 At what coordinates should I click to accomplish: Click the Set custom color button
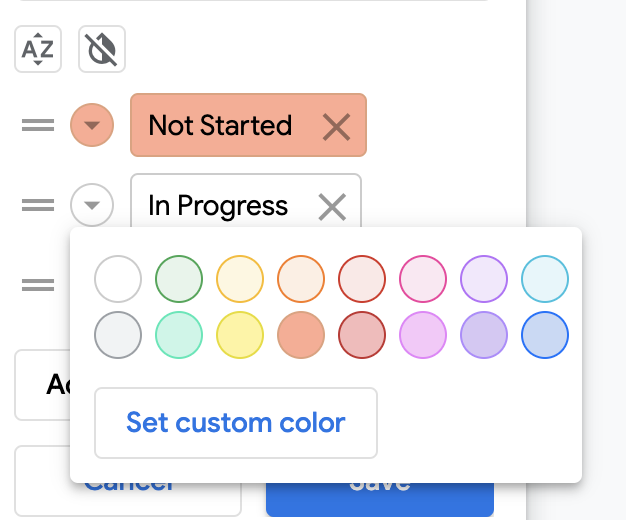click(236, 423)
